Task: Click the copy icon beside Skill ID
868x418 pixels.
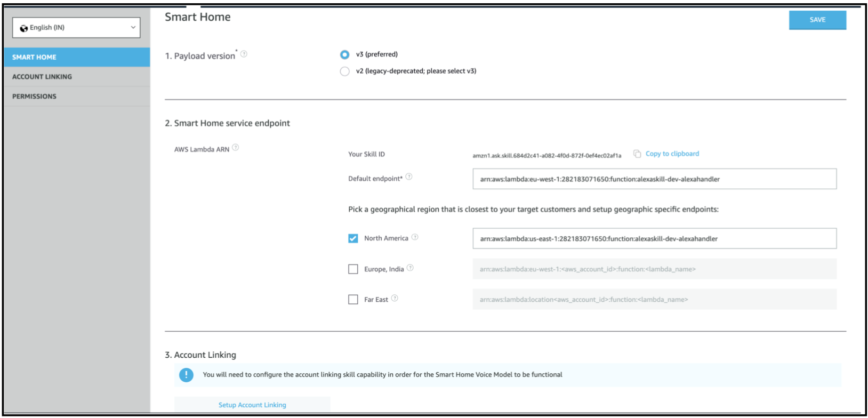Action: [637, 154]
